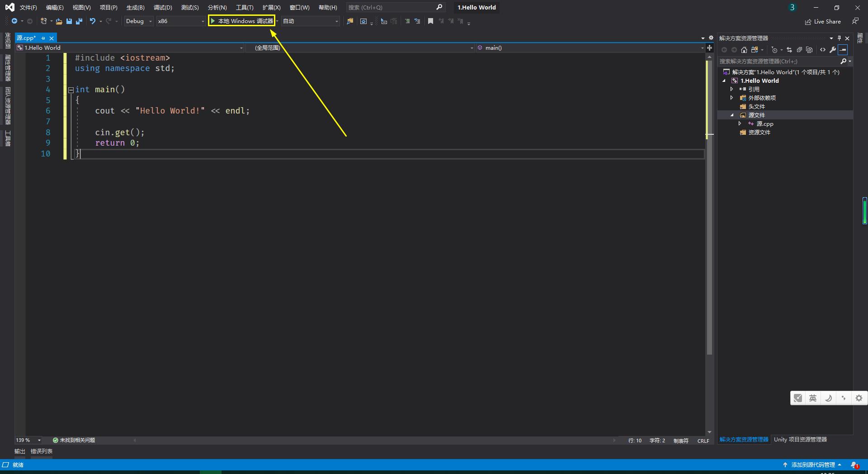This screenshot has height=474, width=868.
Task: Expand the 源.cpp file node
Action: coord(740,123)
